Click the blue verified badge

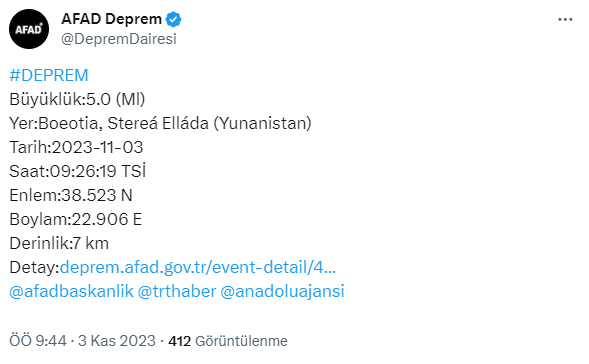tap(174, 20)
